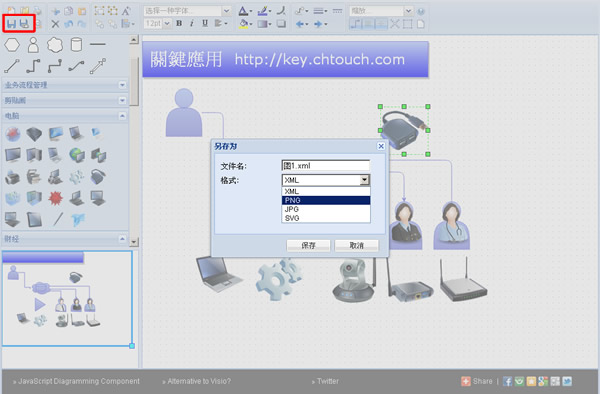
Task: Open the text alignment dropdown
Action: 221,23
